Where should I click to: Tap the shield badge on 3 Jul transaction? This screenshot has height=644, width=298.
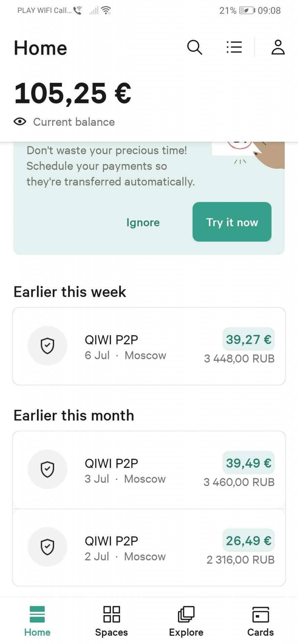tap(47, 469)
